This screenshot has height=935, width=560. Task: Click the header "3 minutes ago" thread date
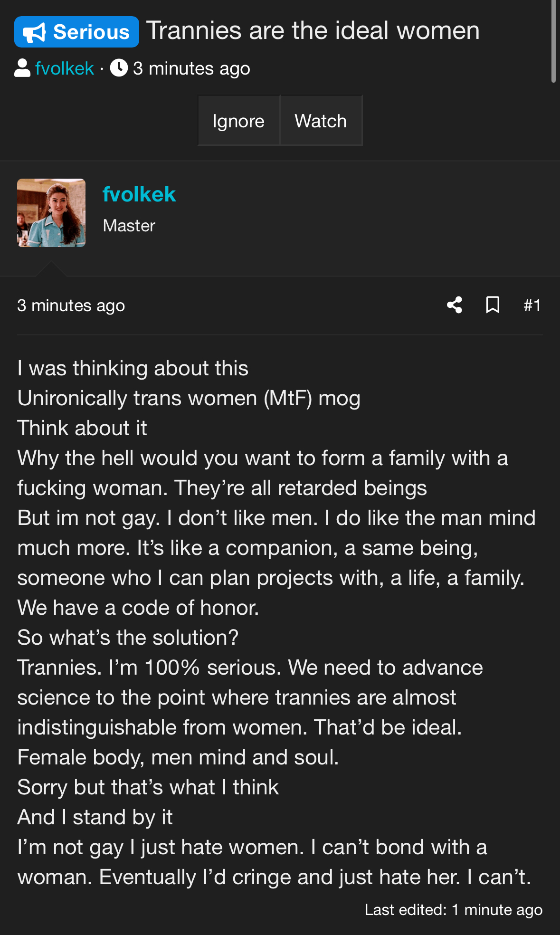[191, 68]
